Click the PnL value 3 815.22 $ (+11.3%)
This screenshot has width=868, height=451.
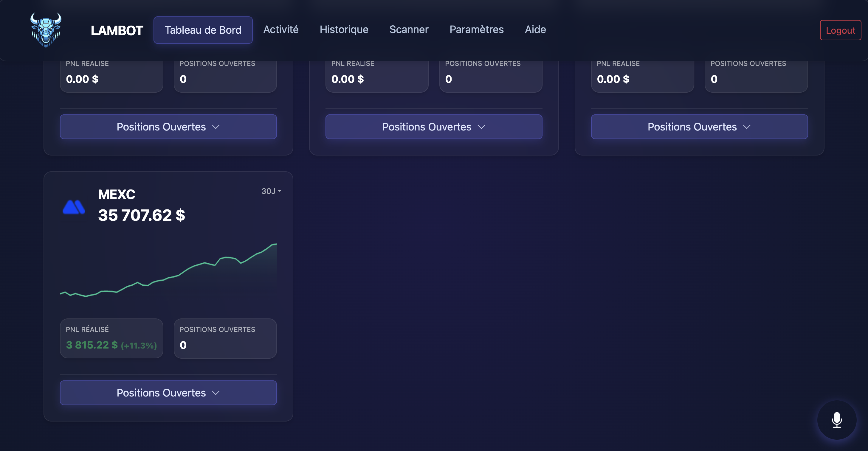click(111, 345)
